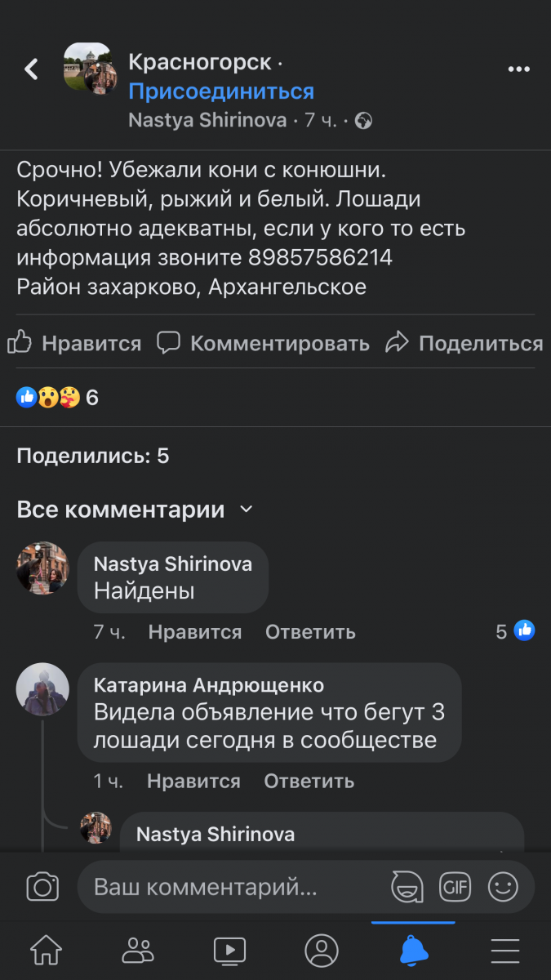The image size is (551, 980).
Task: Tap Комментировать under the post
Action: [x=263, y=344]
